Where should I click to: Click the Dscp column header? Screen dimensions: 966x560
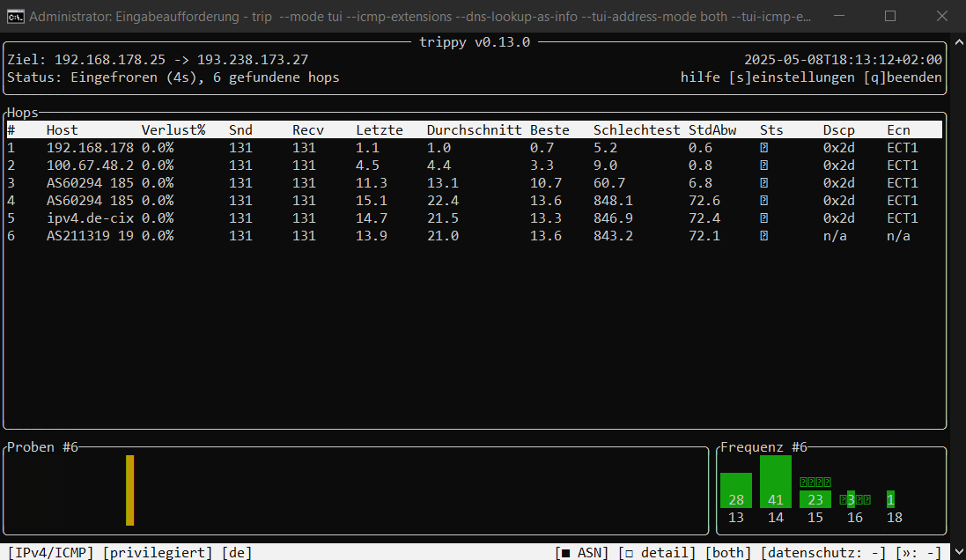click(839, 130)
